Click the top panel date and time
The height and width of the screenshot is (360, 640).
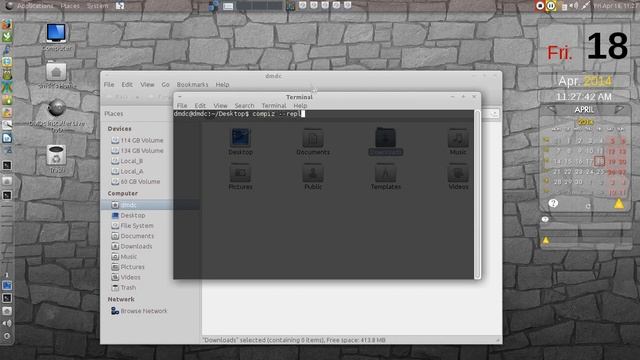(617, 6)
